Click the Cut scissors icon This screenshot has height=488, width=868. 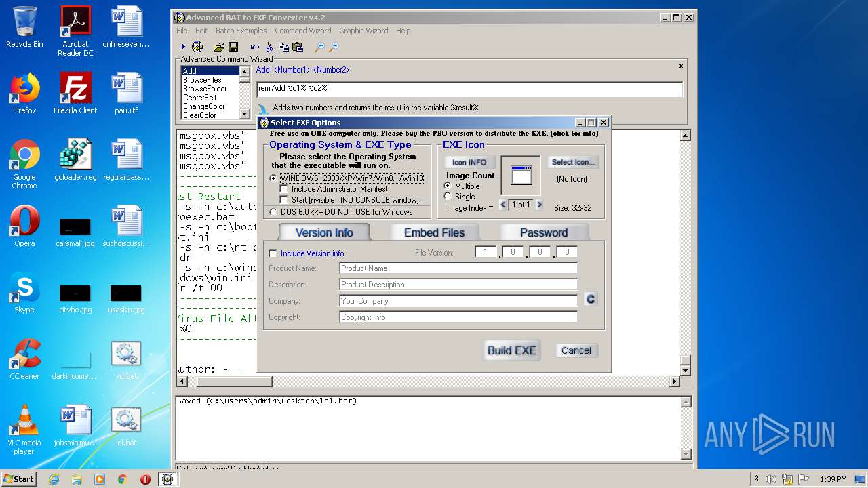click(269, 47)
